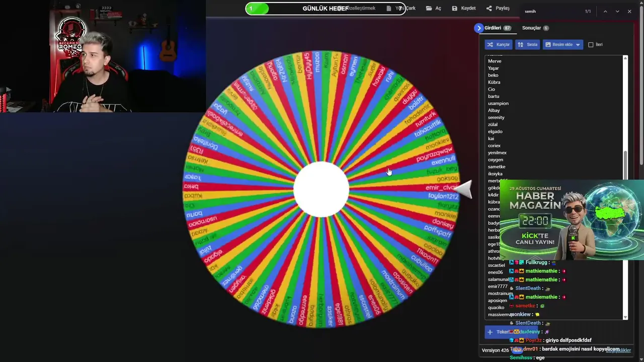Click the 'kai' entry in the list
Image resolution: width=644 pixels, height=362 pixels.
[x=491, y=139]
